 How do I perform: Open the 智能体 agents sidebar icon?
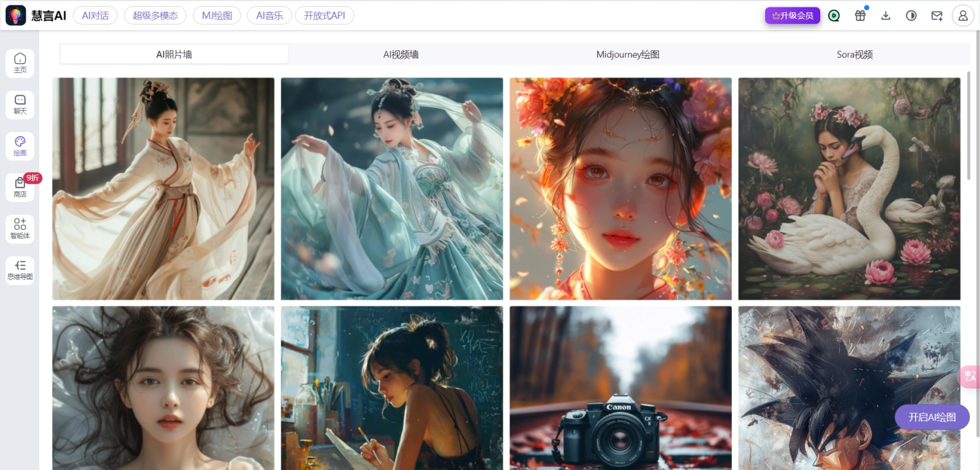point(20,229)
